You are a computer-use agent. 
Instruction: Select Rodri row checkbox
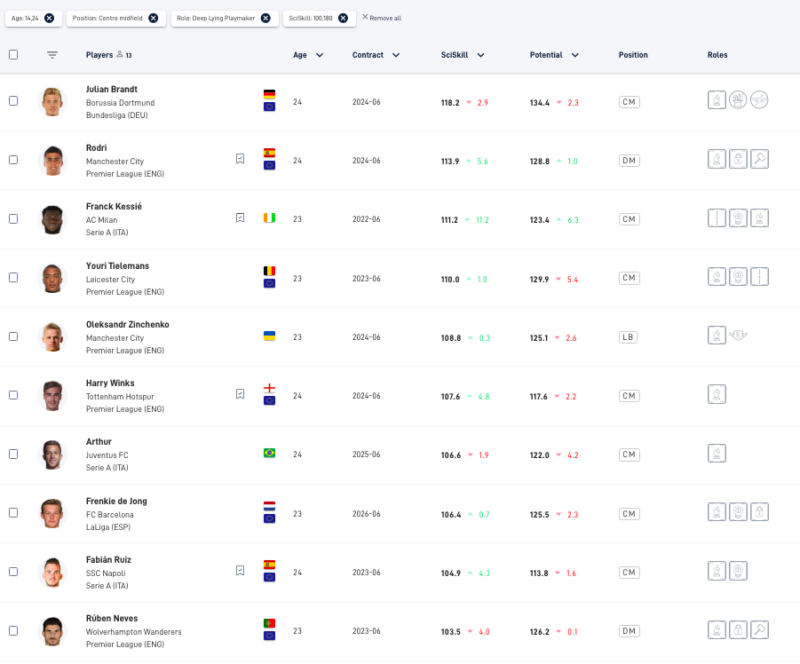click(x=13, y=160)
